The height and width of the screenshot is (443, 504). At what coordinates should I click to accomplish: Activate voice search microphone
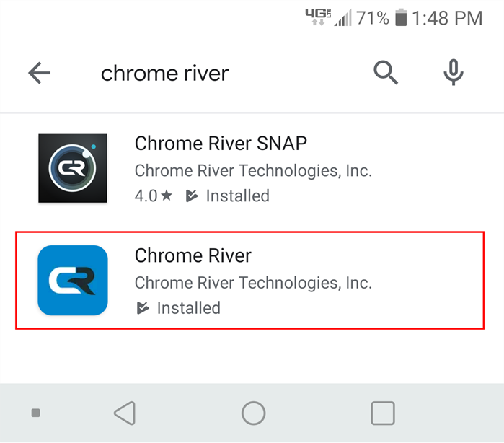click(x=454, y=73)
